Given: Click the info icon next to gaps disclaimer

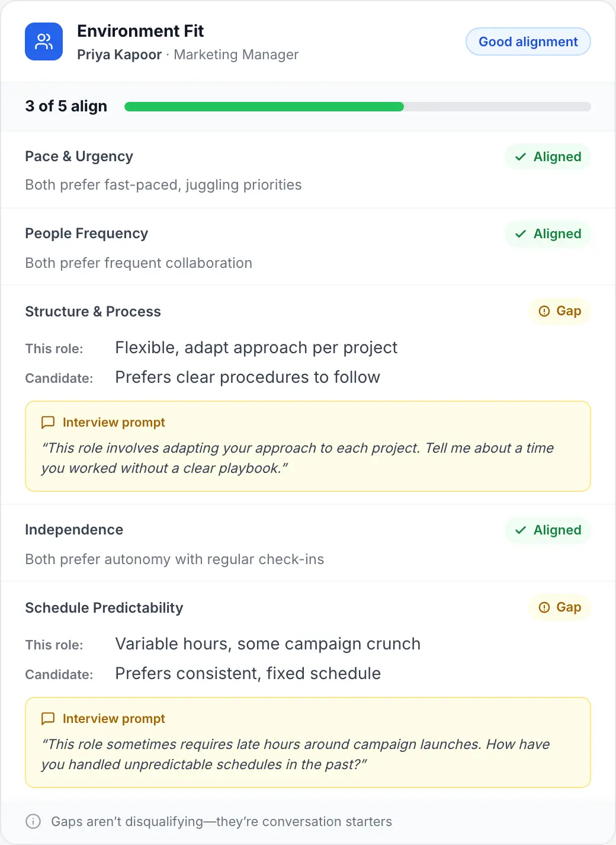Looking at the screenshot, I should (x=33, y=821).
